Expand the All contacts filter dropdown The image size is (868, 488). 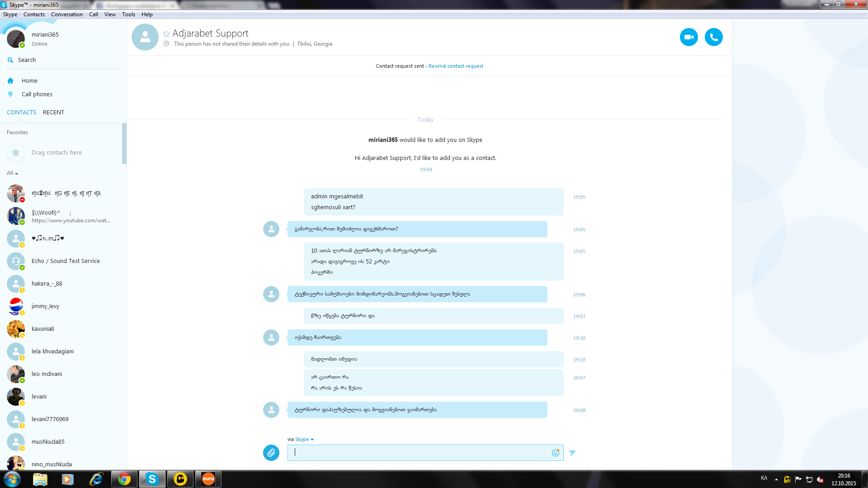tap(13, 173)
